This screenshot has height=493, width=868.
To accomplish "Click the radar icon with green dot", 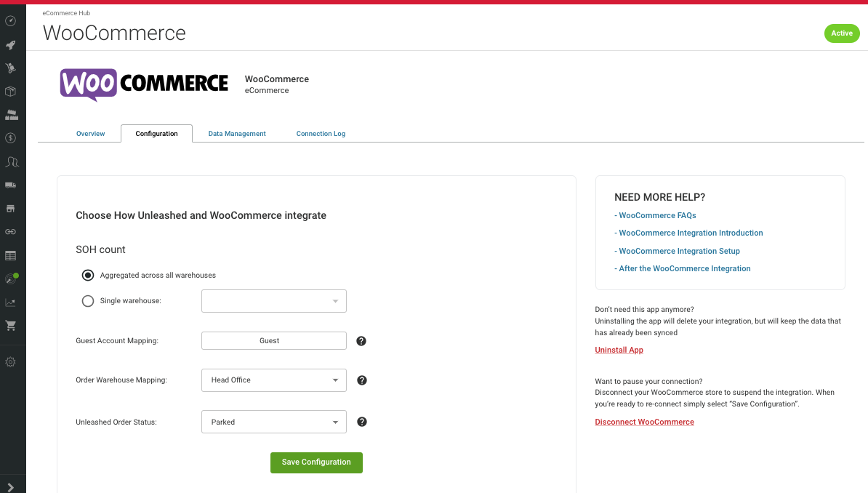I will [x=11, y=278].
